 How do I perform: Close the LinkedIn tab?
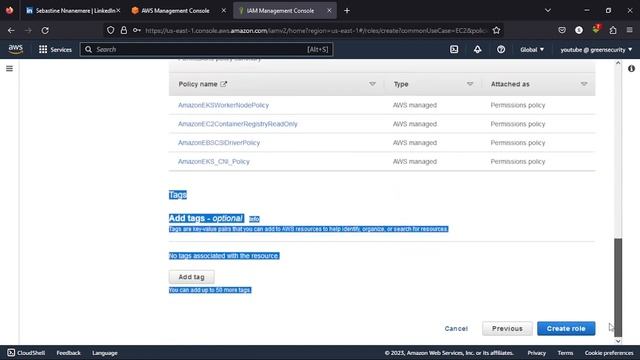[x=118, y=11]
